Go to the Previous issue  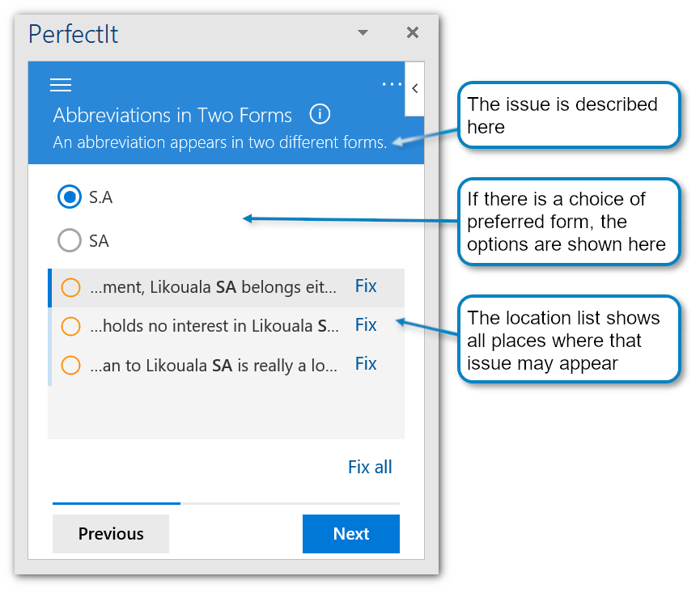point(111,534)
